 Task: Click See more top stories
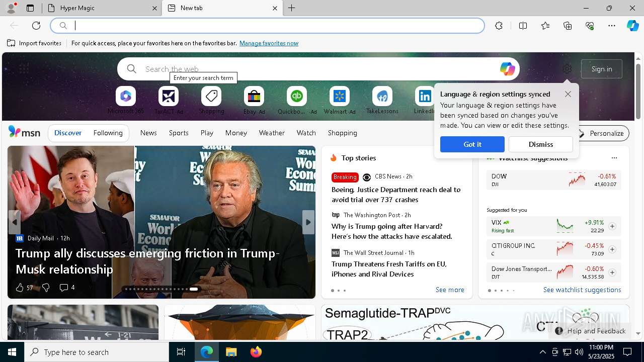click(x=450, y=290)
